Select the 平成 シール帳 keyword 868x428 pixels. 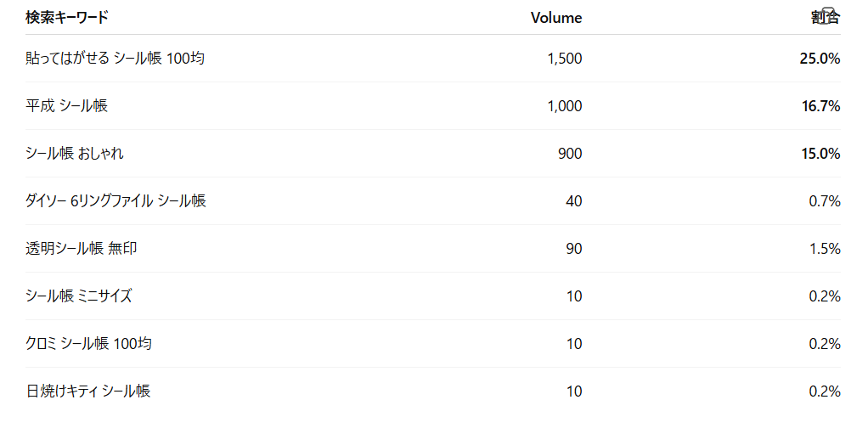coord(66,106)
